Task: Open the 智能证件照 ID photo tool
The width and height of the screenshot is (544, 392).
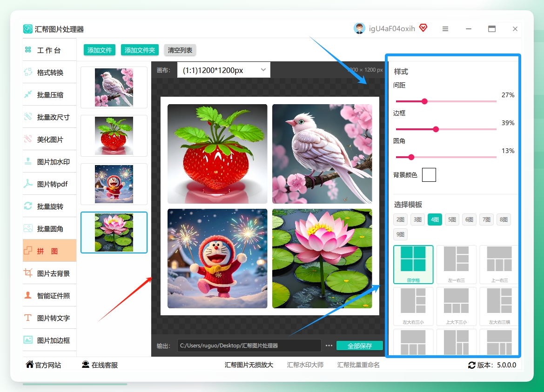Action: point(50,296)
